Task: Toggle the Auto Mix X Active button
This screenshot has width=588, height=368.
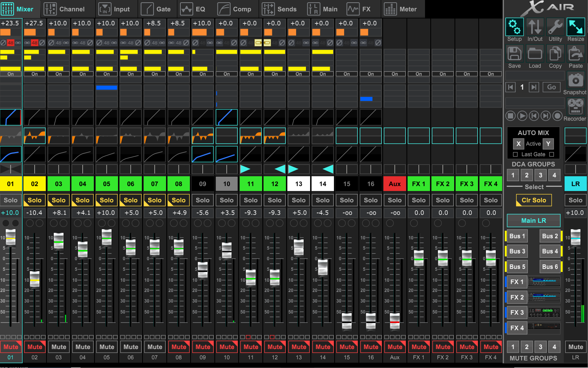Action: [x=518, y=144]
